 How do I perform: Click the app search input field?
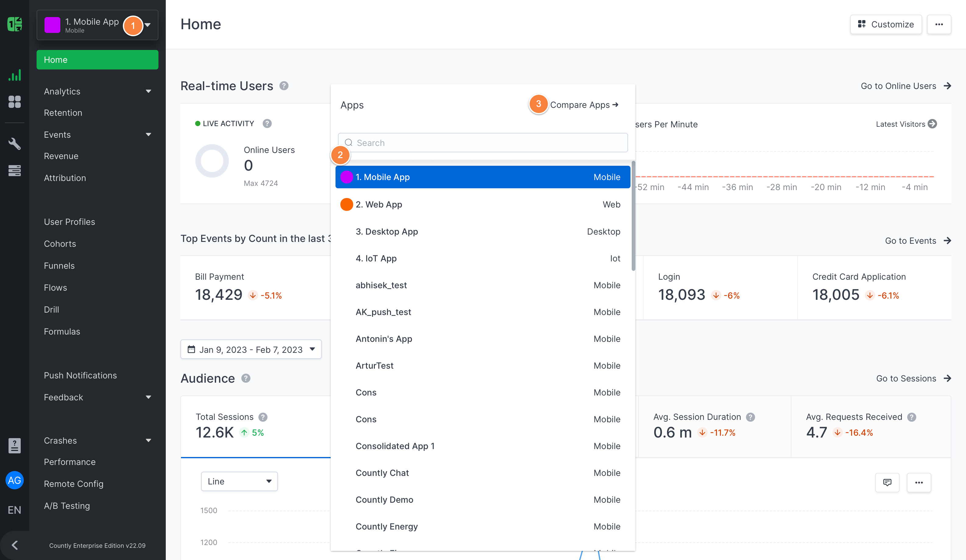(483, 143)
